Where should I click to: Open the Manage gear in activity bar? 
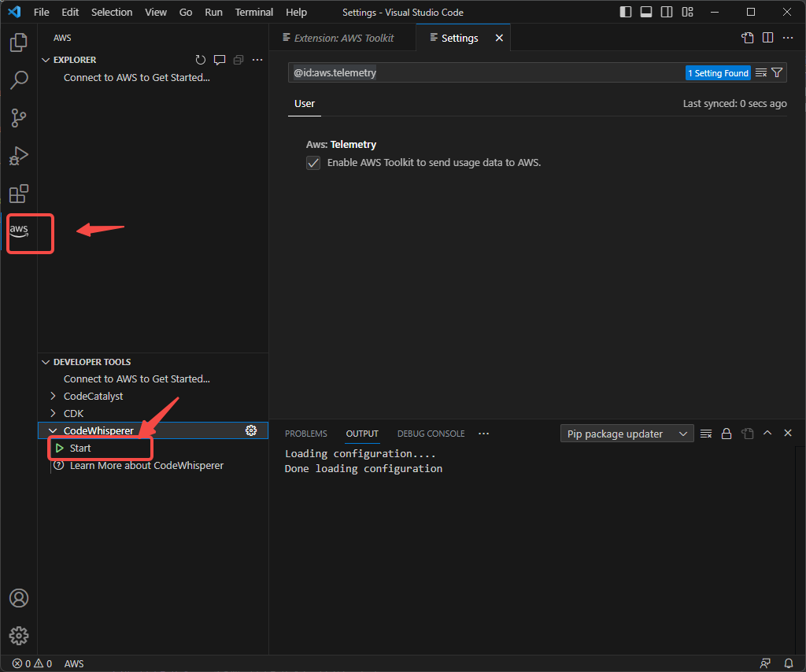pos(19,636)
